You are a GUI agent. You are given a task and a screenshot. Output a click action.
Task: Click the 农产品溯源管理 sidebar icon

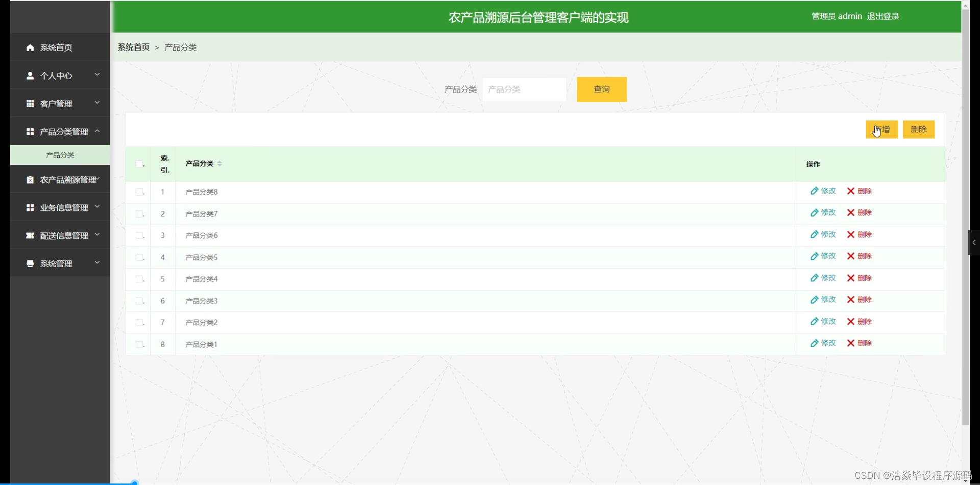(x=30, y=179)
